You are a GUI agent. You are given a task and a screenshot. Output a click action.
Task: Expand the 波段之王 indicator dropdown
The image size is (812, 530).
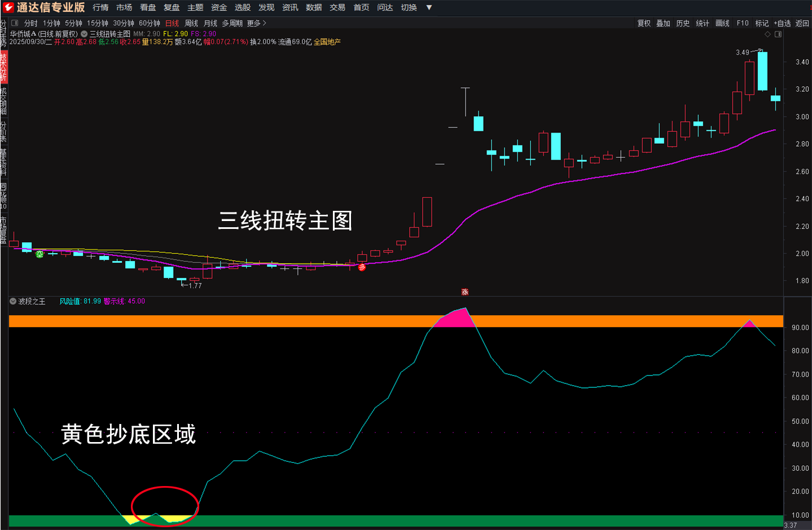13,302
